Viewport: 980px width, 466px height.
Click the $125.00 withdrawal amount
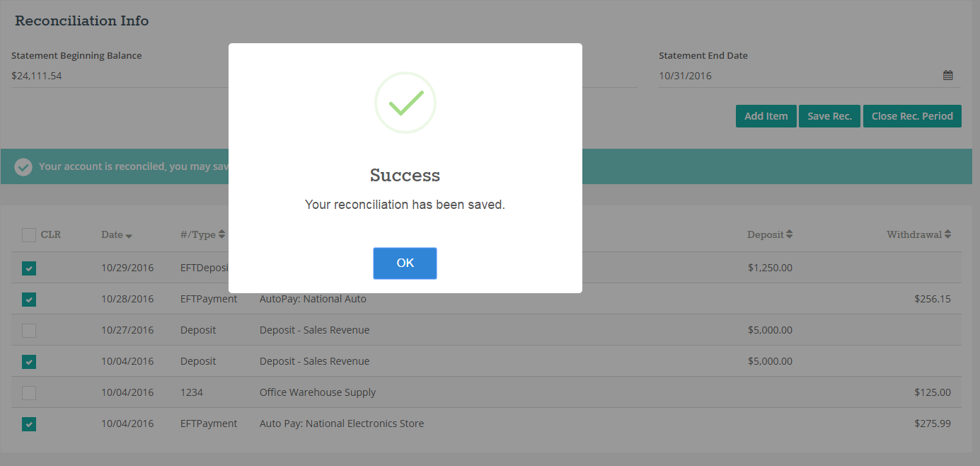coord(933,392)
